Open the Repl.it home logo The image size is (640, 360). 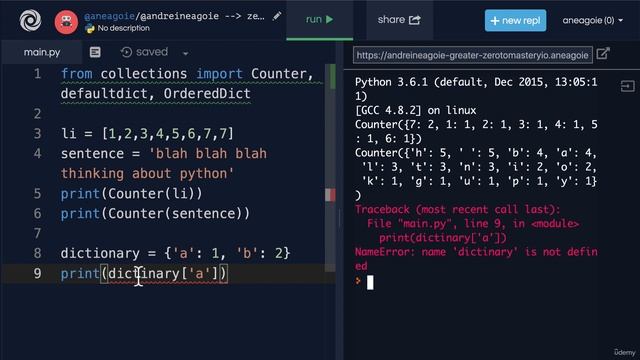coord(30,20)
